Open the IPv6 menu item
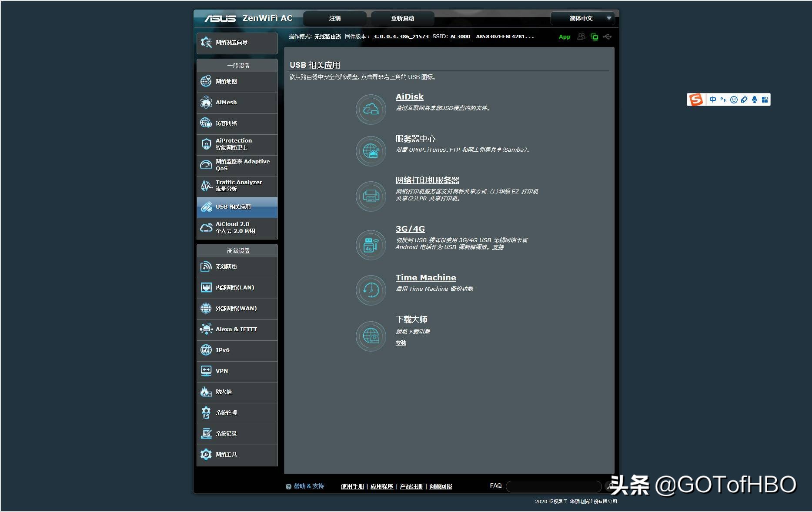The image size is (812, 512). point(237,350)
